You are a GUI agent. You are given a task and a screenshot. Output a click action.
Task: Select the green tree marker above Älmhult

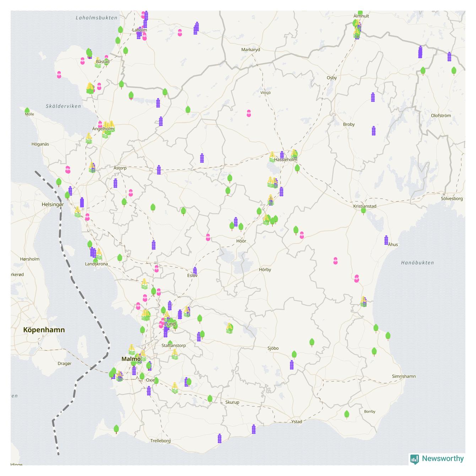[360, 12]
